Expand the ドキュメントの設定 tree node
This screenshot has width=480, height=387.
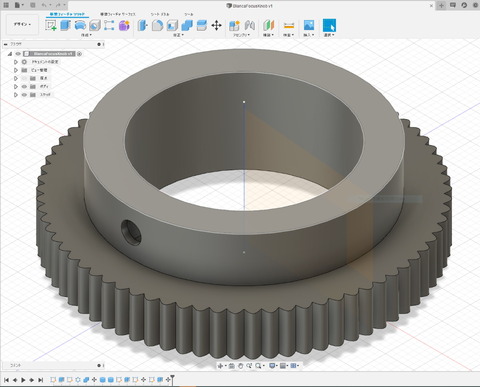tap(15, 62)
